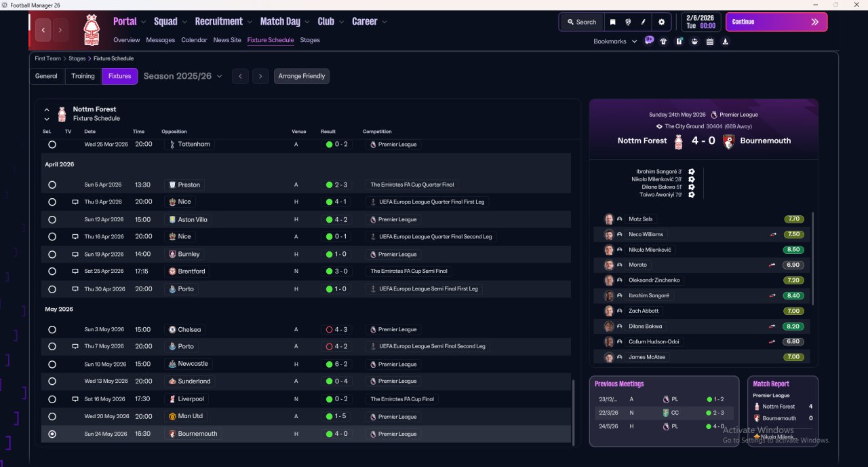
Task: Click up chevron above Nottm Forest schedule title
Action: point(47,109)
